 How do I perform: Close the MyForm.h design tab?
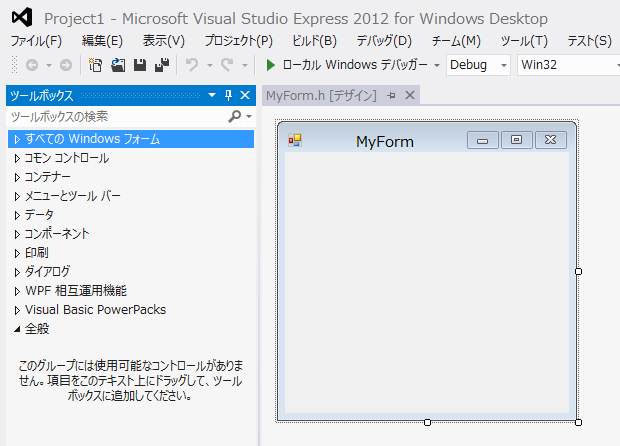pos(410,95)
